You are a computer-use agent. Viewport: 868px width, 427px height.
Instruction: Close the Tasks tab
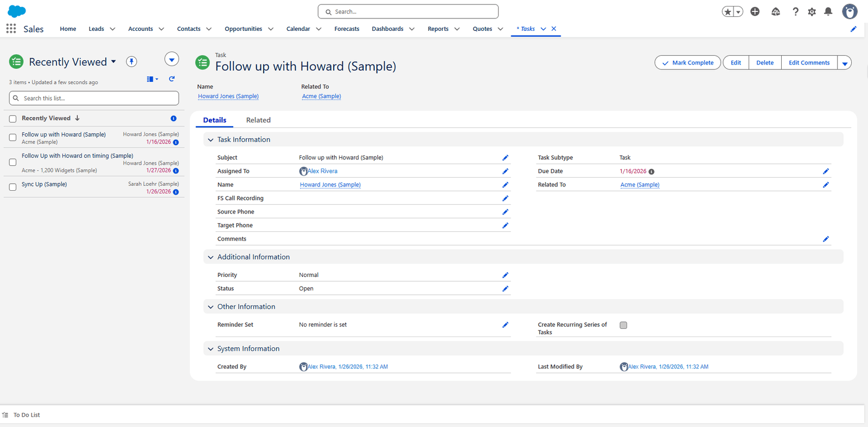(x=554, y=29)
